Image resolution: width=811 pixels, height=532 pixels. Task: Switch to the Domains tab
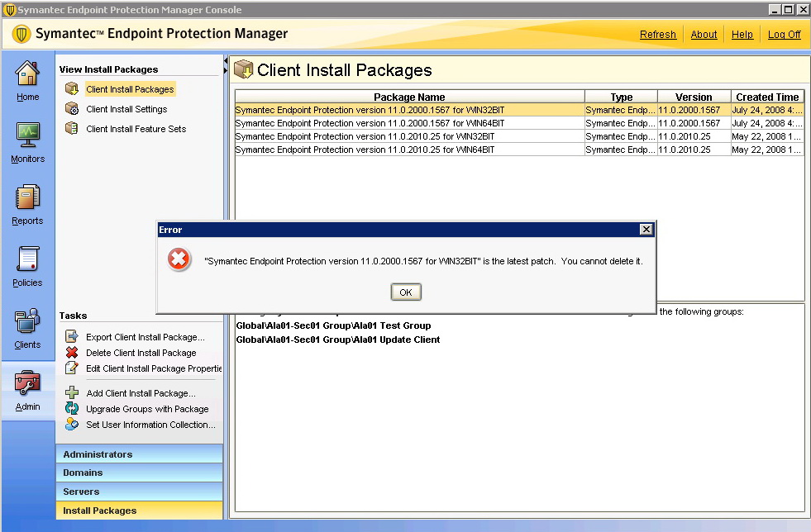139,473
